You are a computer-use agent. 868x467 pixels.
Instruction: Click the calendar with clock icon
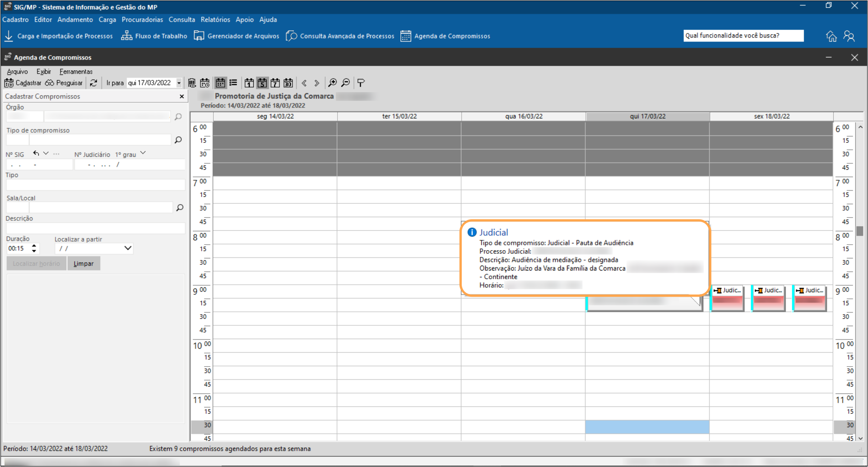pyautogui.click(x=205, y=83)
